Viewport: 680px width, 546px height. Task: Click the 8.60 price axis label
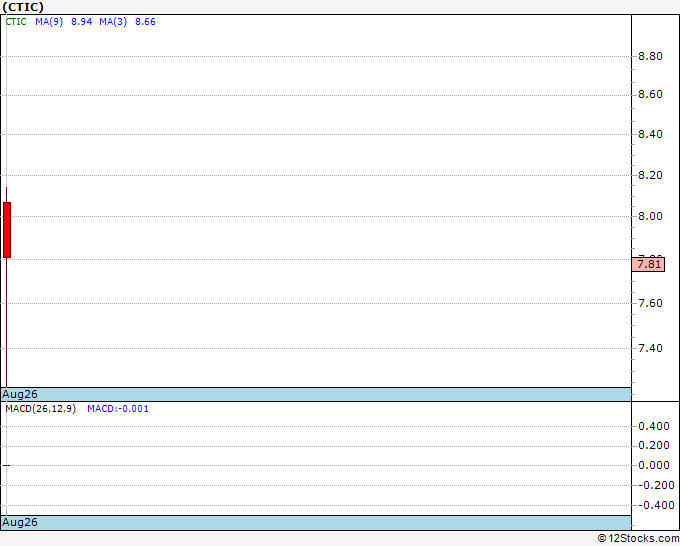coord(650,95)
